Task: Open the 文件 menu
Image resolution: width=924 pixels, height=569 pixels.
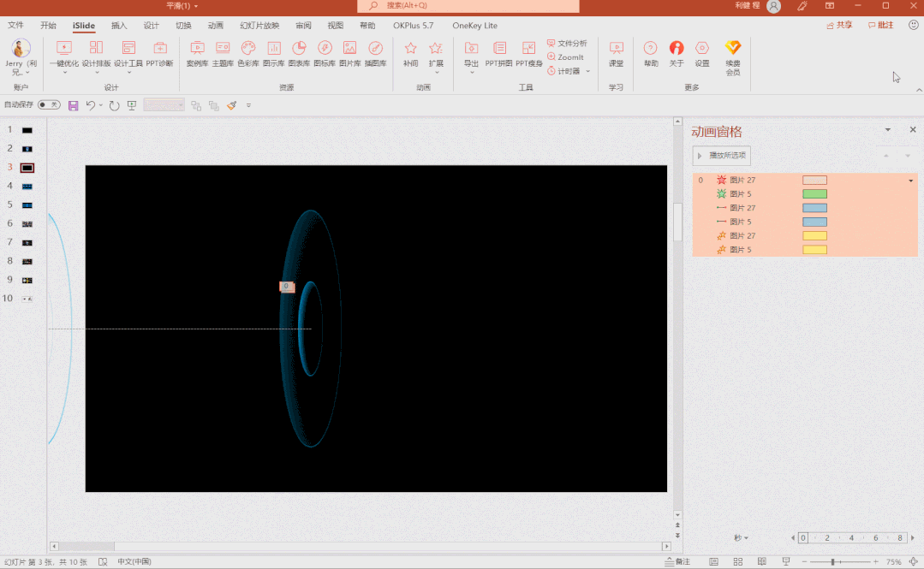Action: coord(16,26)
